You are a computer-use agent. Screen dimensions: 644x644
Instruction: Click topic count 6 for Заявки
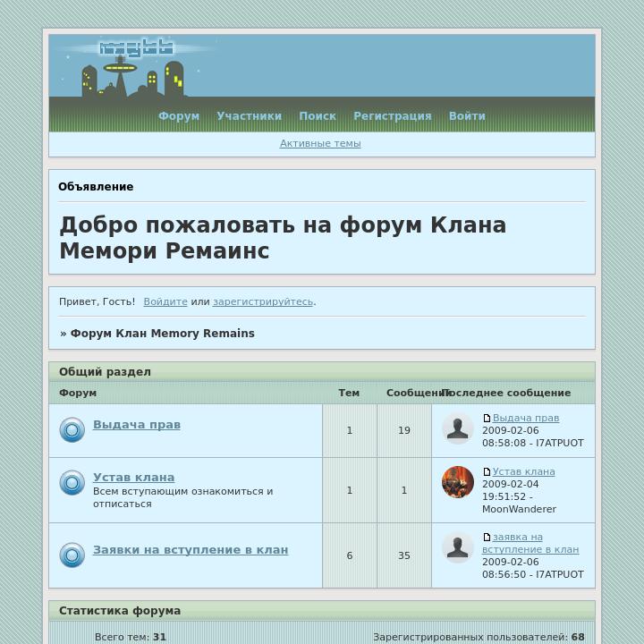350,555
